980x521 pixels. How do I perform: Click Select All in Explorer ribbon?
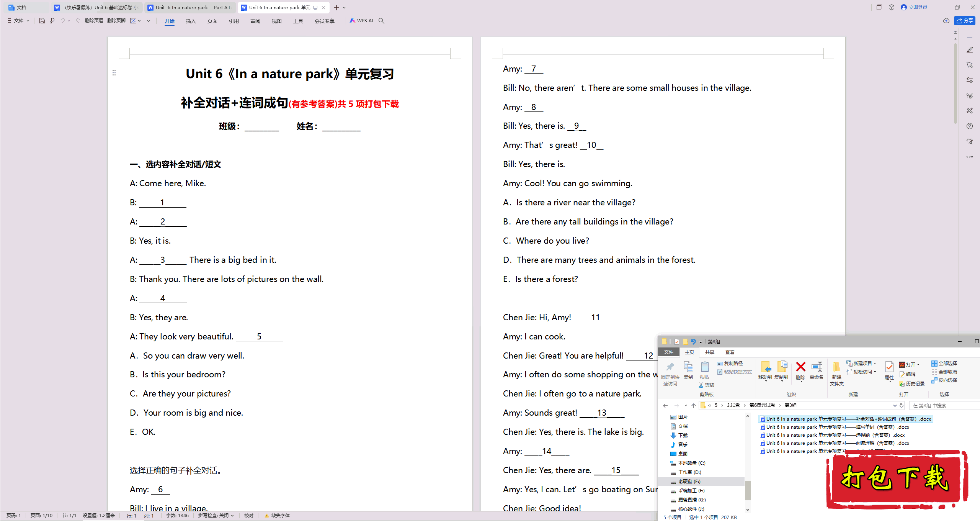944,364
